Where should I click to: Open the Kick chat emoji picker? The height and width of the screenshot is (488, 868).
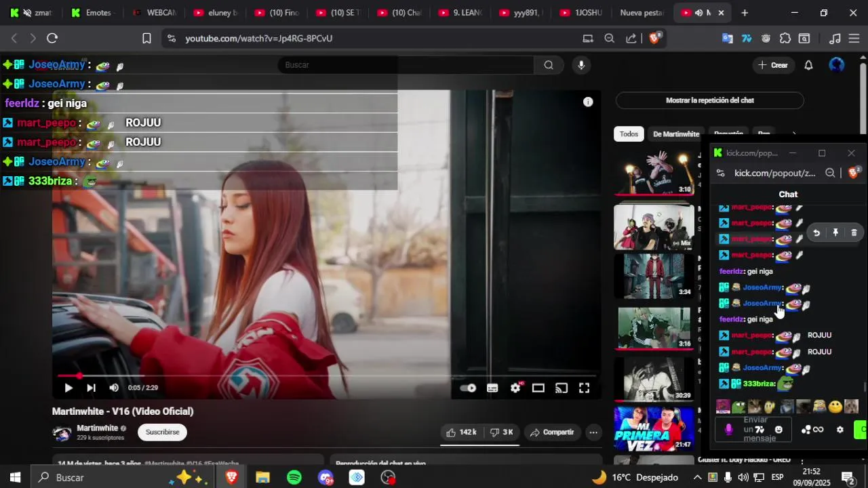tap(778, 430)
